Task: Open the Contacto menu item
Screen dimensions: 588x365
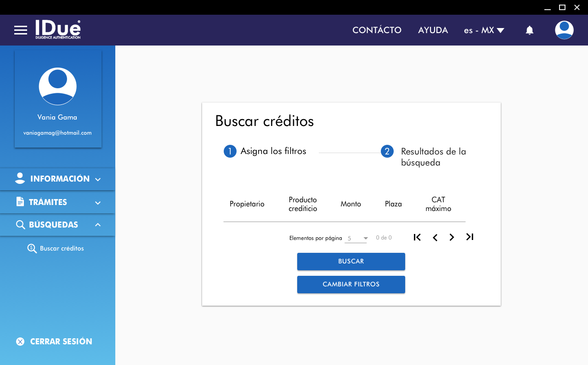Action: (x=377, y=30)
